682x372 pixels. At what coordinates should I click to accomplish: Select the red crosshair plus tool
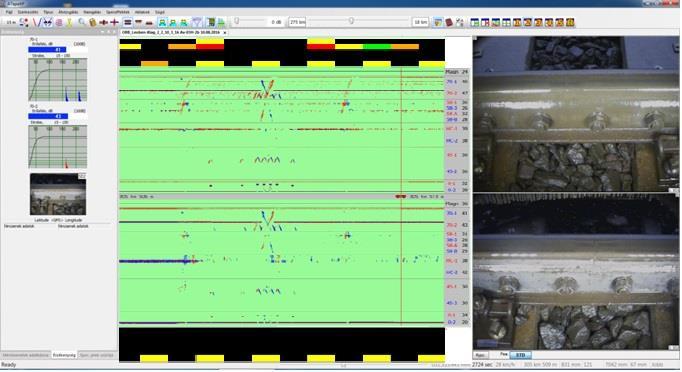(114, 22)
